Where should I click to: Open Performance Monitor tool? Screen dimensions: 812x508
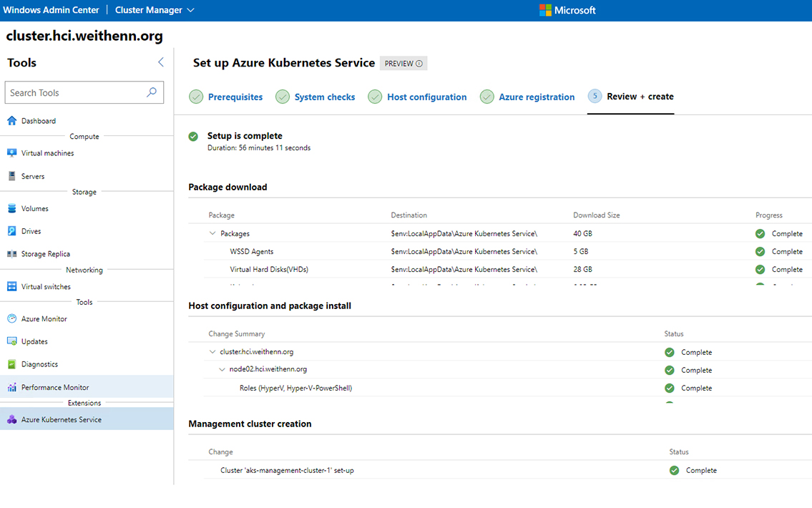[87, 387]
